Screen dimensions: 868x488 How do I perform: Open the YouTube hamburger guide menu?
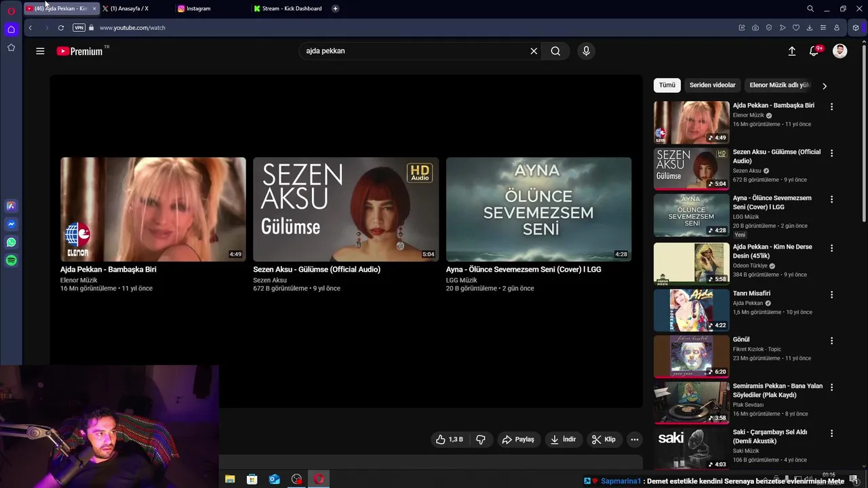pyautogui.click(x=40, y=51)
